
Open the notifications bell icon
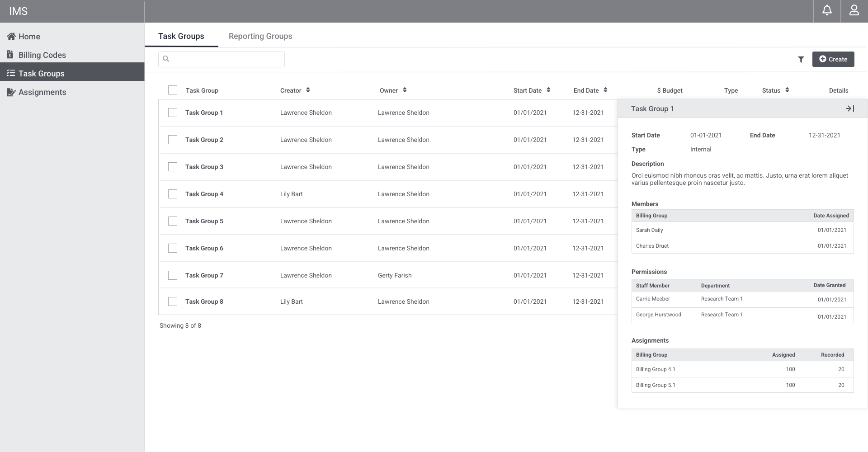click(827, 10)
